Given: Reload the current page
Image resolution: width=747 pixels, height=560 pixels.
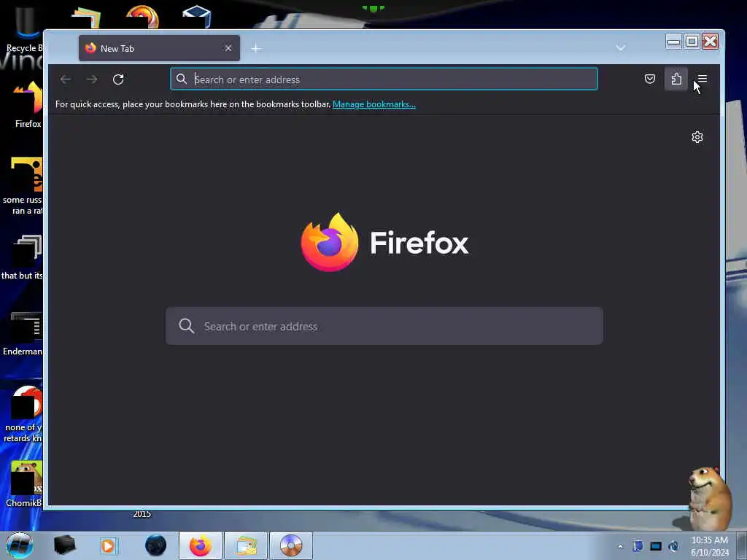Looking at the screenshot, I should tap(118, 79).
